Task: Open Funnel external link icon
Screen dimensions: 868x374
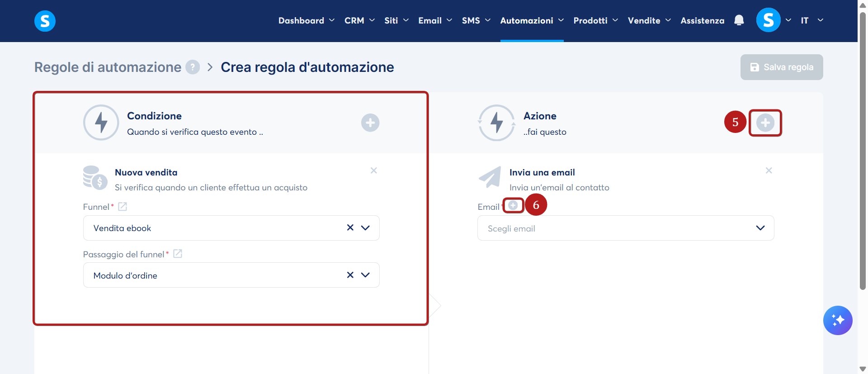Action: (123, 207)
